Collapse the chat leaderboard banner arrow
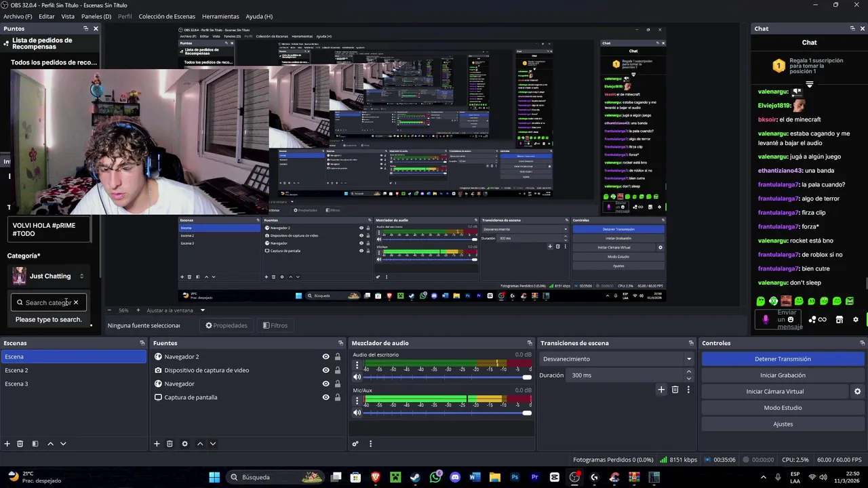This screenshot has width=868, height=488. [x=809, y=85]
